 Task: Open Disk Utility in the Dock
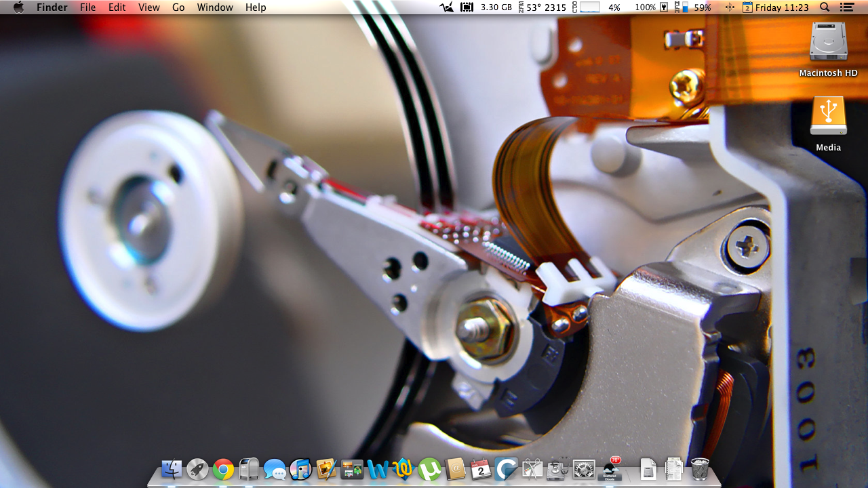(x=558, y=469)
